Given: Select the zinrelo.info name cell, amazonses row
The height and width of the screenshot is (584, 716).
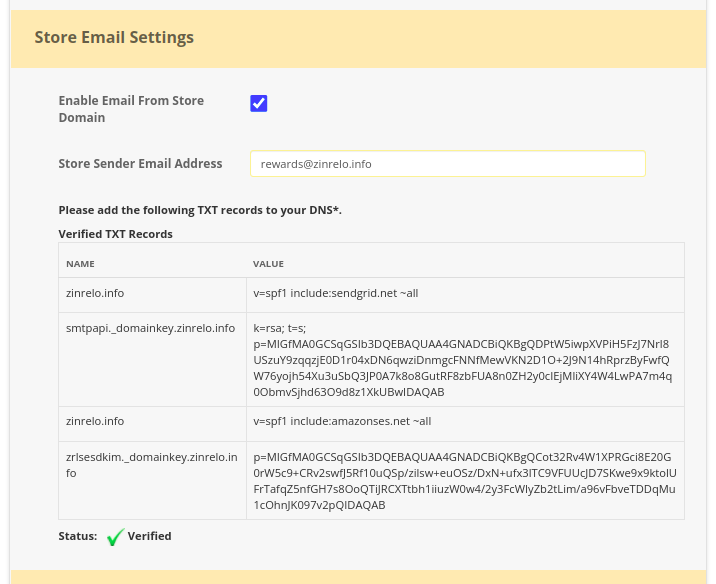Looking at the screenshot, I should tap(153, 424).
